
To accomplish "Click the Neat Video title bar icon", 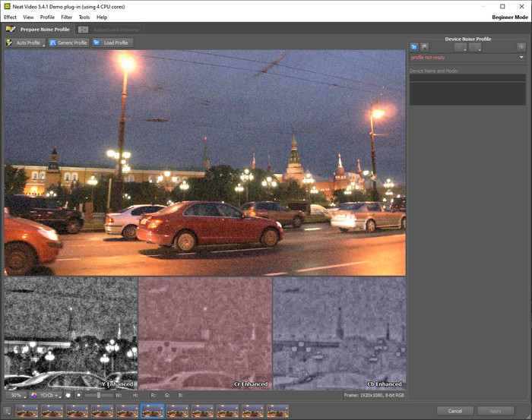I will [x=7, y=6].
